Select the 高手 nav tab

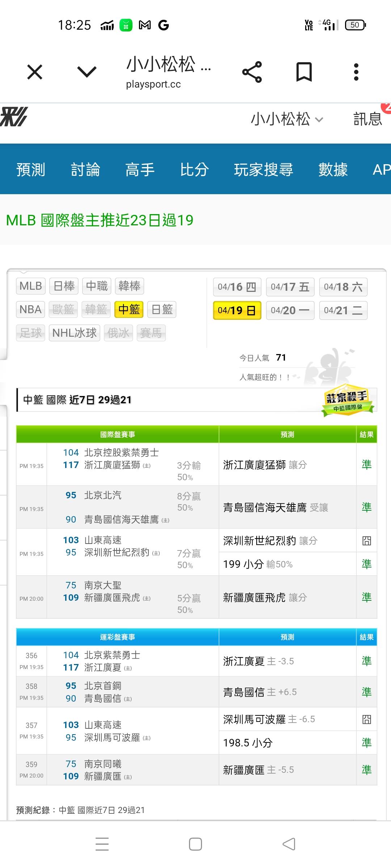140,169
